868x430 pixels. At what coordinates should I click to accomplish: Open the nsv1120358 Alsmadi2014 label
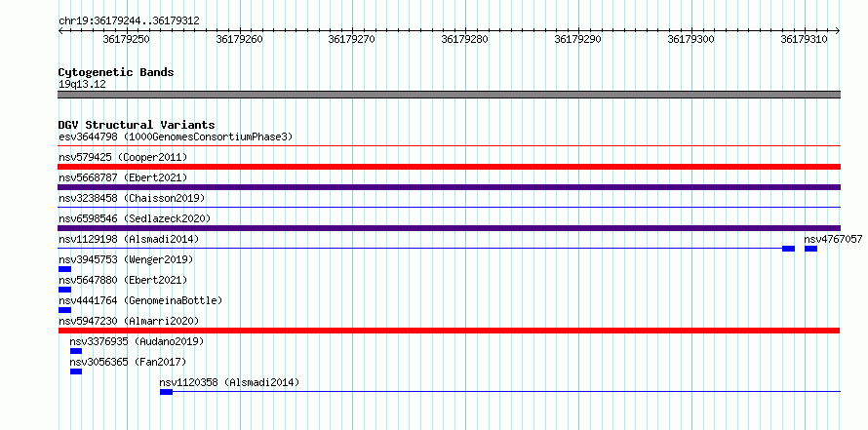click(x=229, y=382)
